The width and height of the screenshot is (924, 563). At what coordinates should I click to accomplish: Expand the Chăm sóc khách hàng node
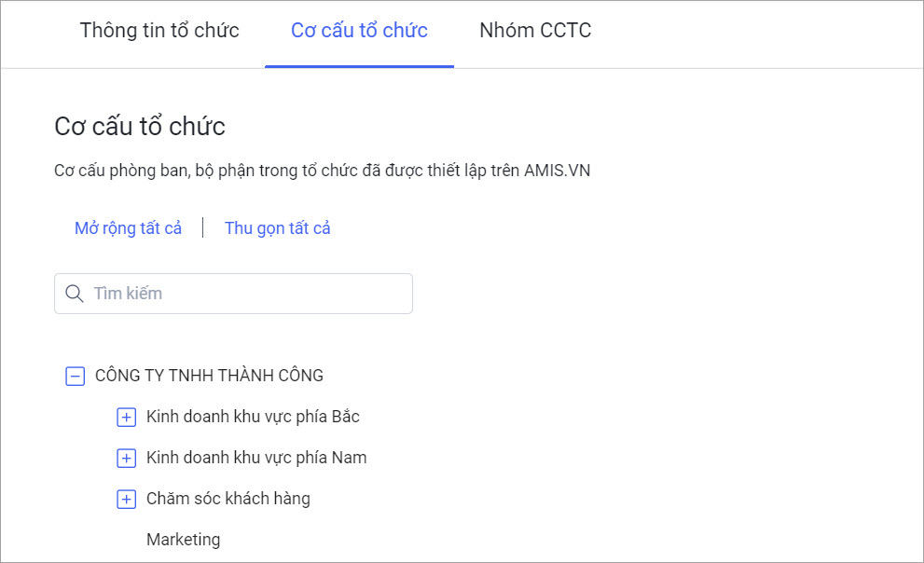pyautogui.click(x=126, y=500)
